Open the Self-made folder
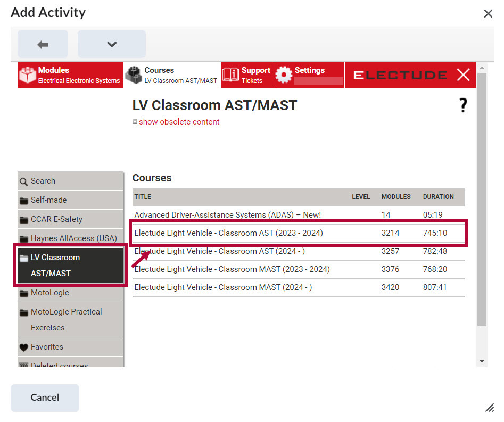This screenshot has height=422, width=504. pos(70,200)
